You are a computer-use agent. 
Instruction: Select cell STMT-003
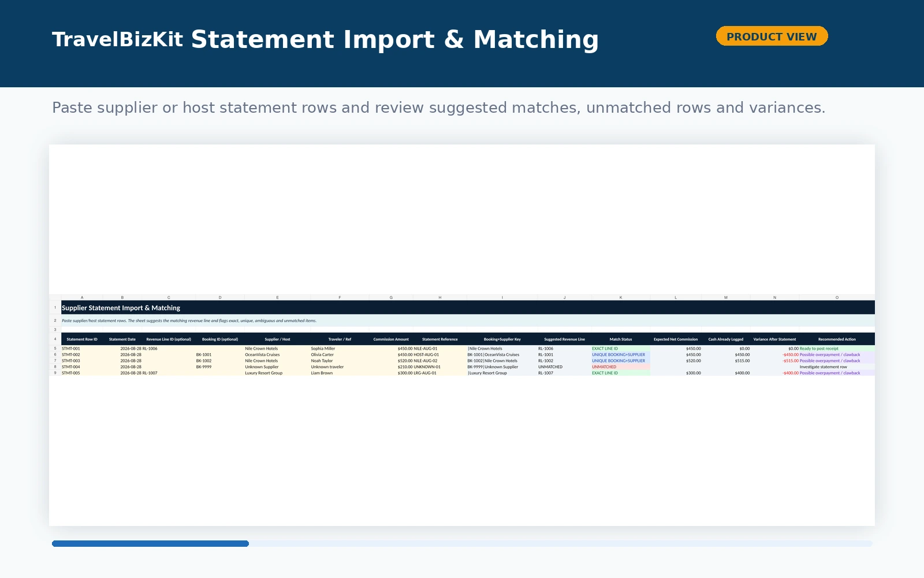[82, 361]
